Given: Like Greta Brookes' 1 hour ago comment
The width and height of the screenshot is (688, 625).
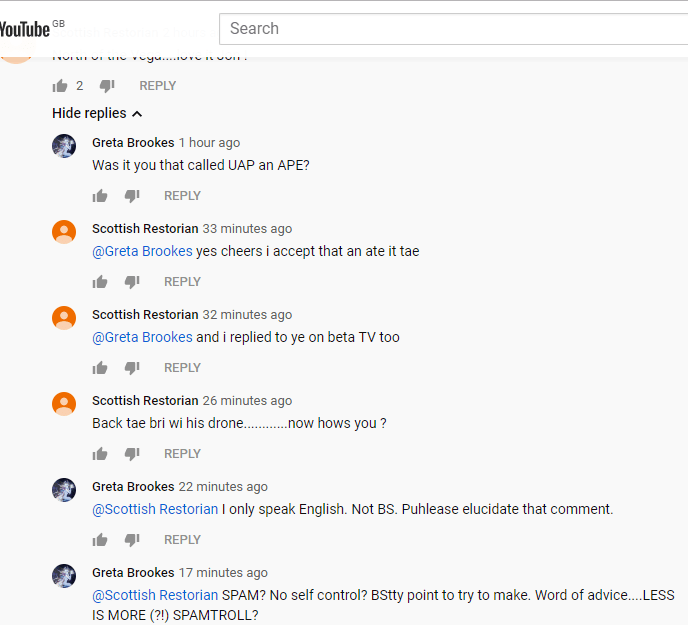Looking at the screenshot, I should click(x=100, y=196).
